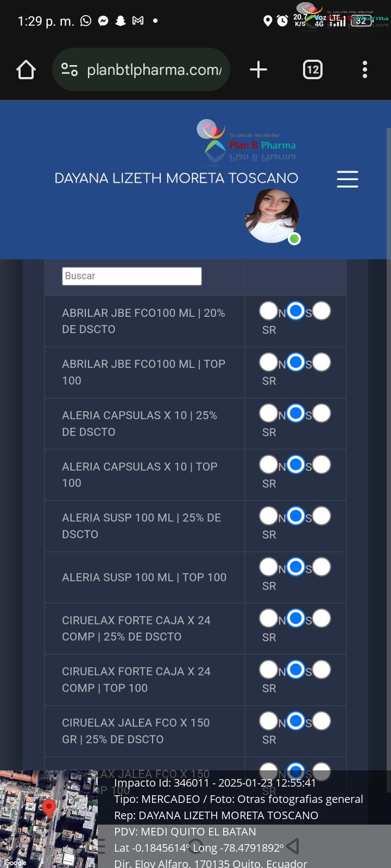
Task: Open the hamburger navigation menu
Action: 348,179
